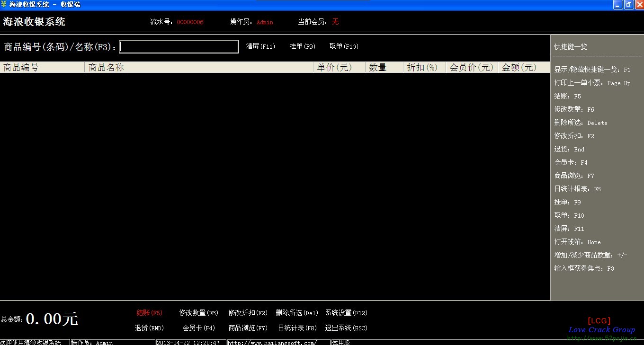The width and height of the screenshot is (644, 345).
Task: Click 删除所选(Del) button
Action: tap(297, 313)
